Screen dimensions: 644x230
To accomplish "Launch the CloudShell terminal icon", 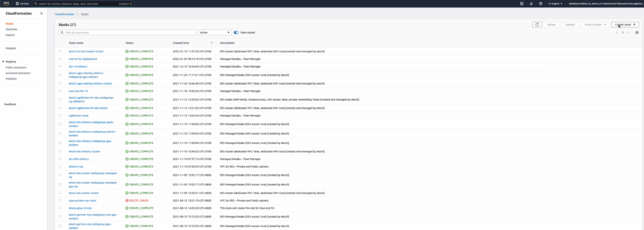I will coord(522,4).
